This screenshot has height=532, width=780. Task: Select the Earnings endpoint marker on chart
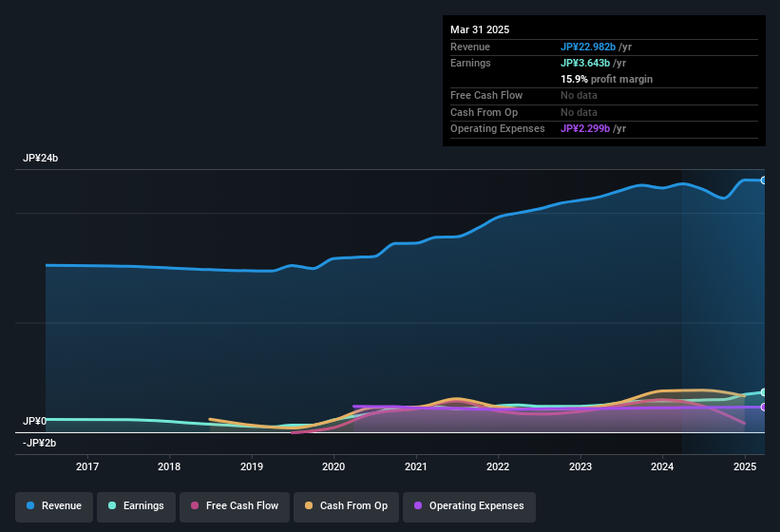tap(764, 392)
